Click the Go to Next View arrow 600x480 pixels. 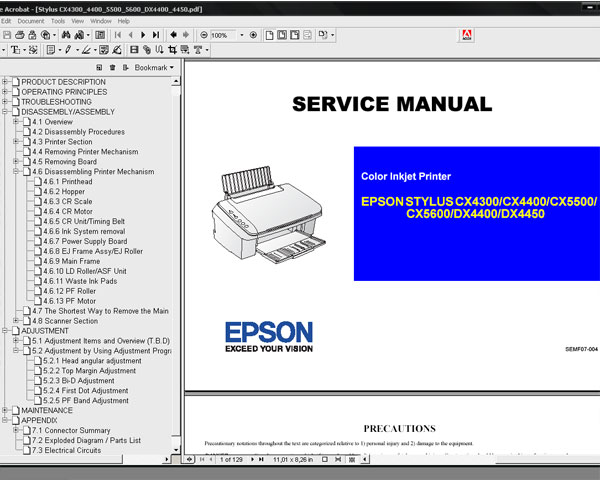[x=186, y=35]
